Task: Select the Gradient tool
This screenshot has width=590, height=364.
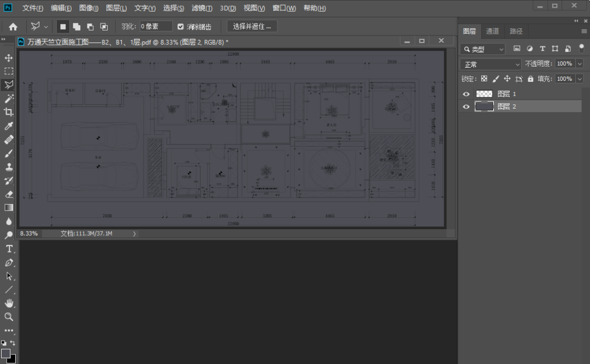Action: 9,207
